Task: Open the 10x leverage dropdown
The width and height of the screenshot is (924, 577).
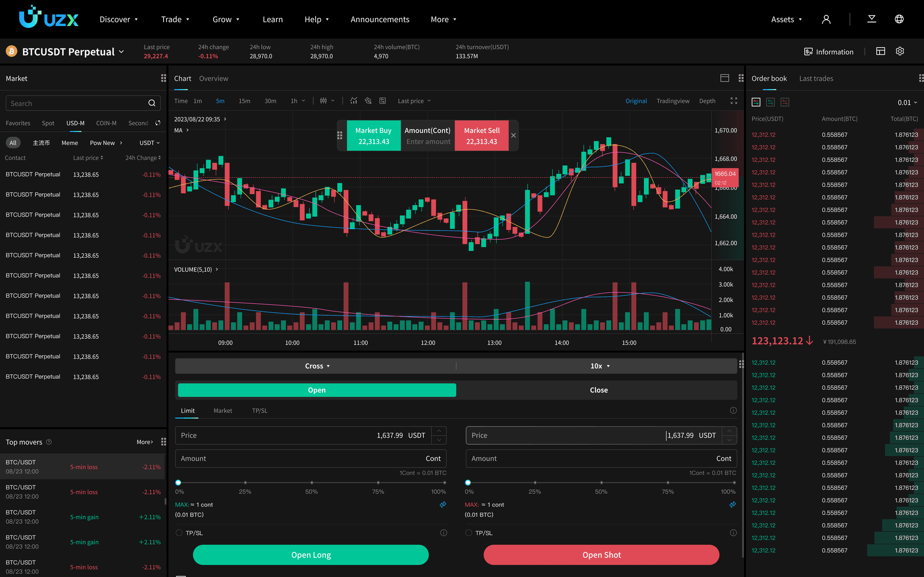Action: (x=600, y=366)
